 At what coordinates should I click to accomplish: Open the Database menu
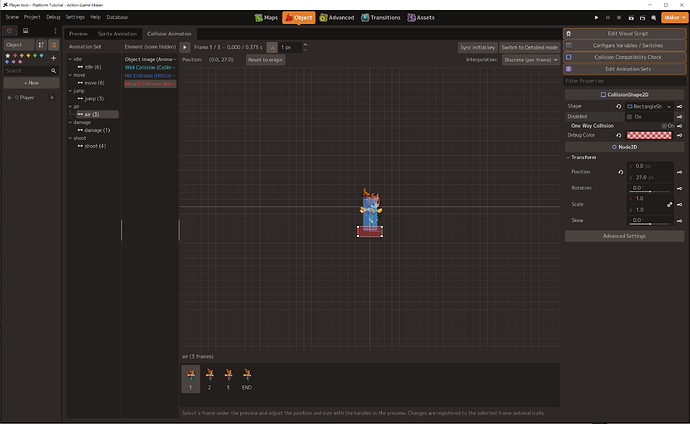click(117, 17)
